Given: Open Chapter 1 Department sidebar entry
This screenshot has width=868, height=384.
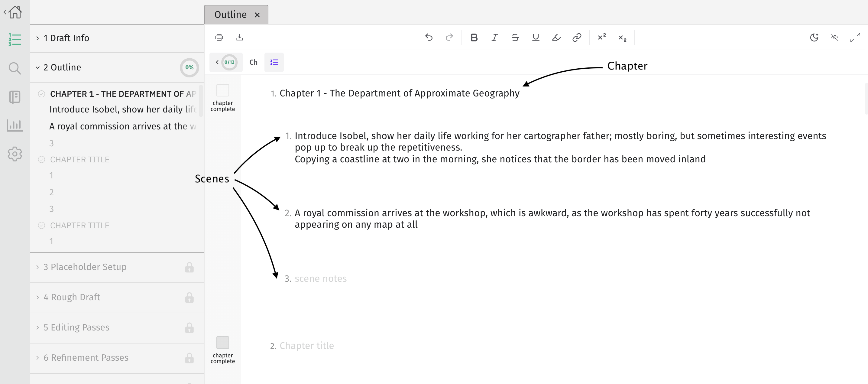Looking at the screenshot, I should (123, 94).
